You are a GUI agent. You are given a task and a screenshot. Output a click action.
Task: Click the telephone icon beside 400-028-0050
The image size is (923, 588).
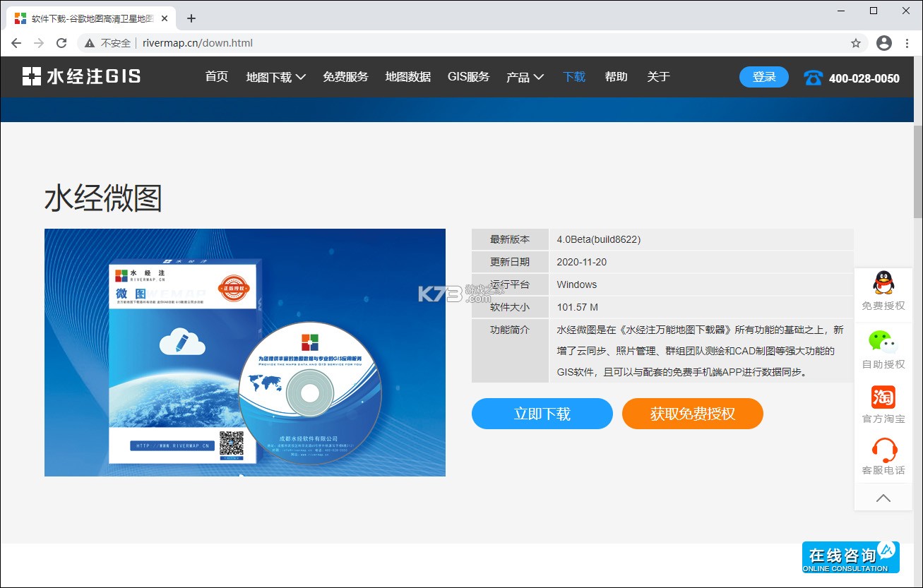pyautogui.click(x=814, y=78)
